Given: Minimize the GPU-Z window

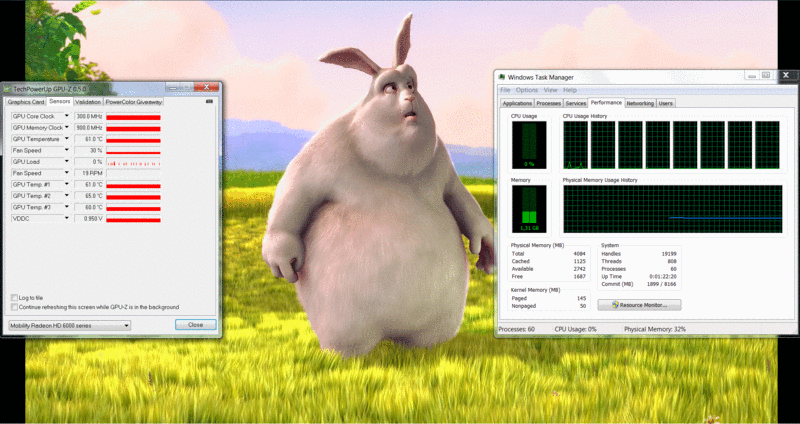Looking at the screenshot, I should [172, 87].
